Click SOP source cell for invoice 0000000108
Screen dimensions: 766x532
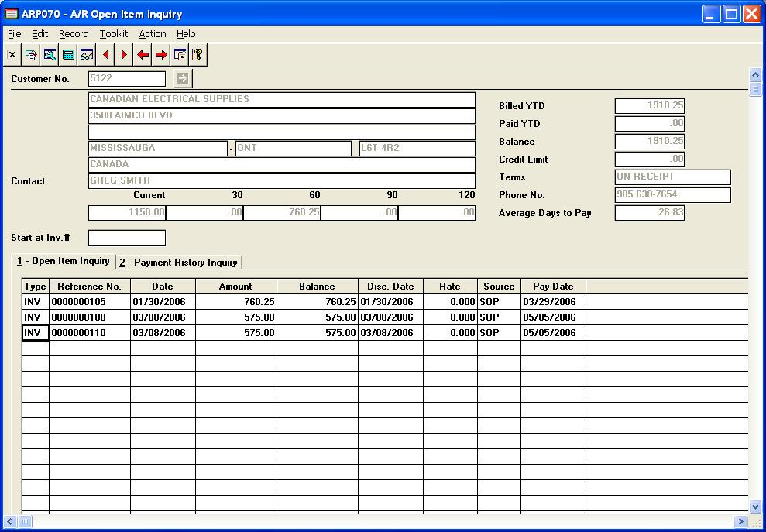click(x=499, y=317)
